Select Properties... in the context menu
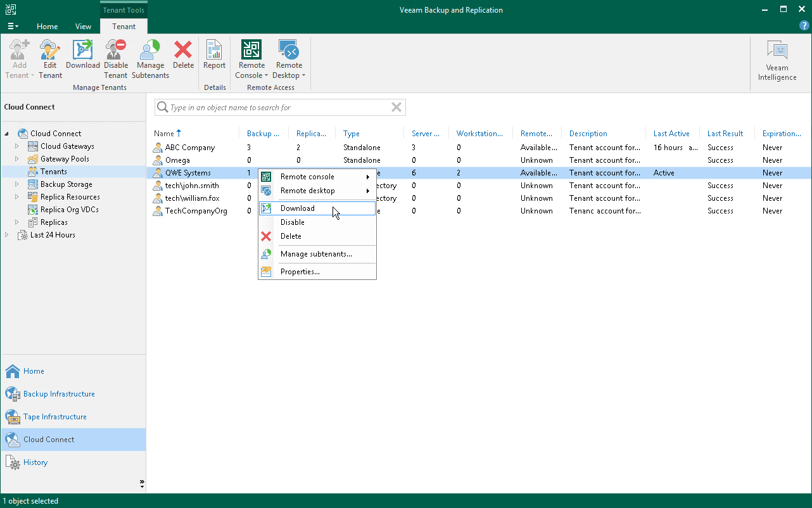 tap(300, 272)
